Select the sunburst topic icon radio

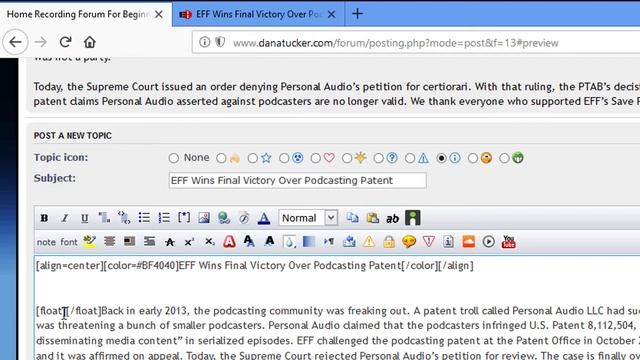click(x=347, y=158)
